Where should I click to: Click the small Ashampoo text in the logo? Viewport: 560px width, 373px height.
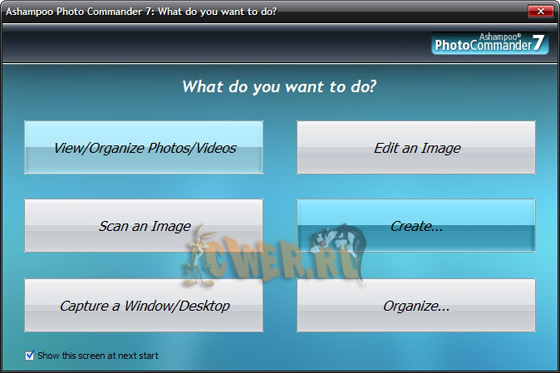click(500, 36)
